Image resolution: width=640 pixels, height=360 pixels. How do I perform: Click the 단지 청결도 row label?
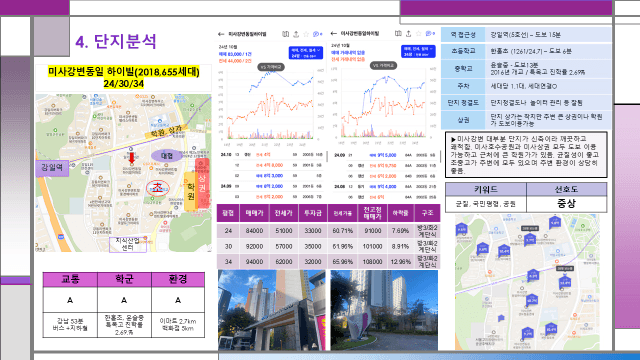point(463,102)
